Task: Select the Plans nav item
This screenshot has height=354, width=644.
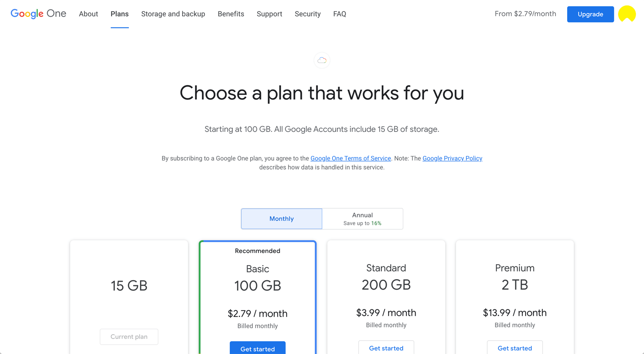Action: click(119, 14)
